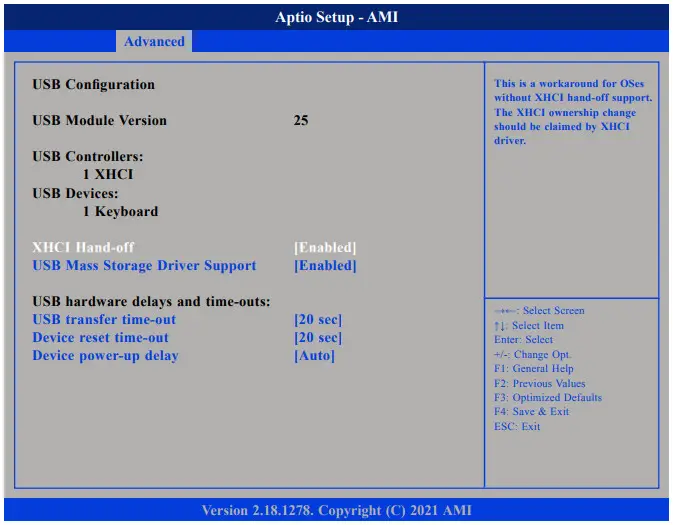This screenshot has height=525, width=673.
Task: Click the USB Controllers label
Action: pos(88,156)
